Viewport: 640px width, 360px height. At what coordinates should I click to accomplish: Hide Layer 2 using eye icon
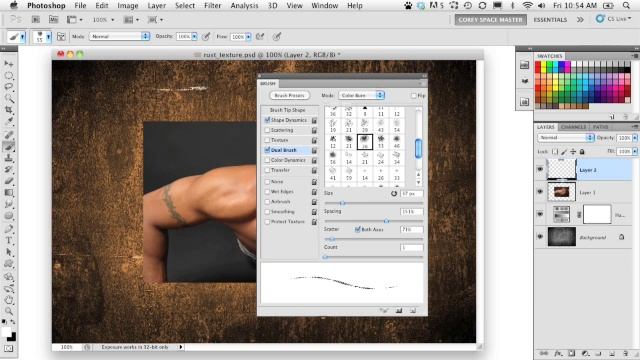[540, 169]
